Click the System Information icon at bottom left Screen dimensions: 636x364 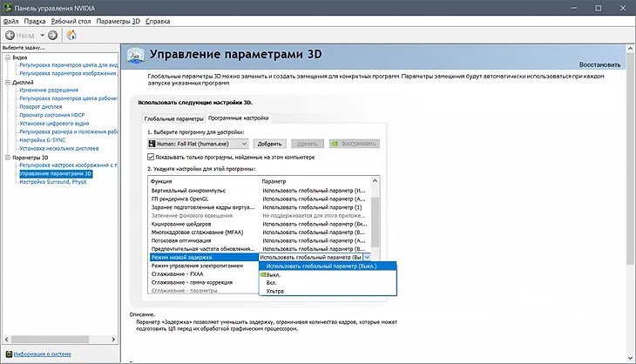(9, 354)
